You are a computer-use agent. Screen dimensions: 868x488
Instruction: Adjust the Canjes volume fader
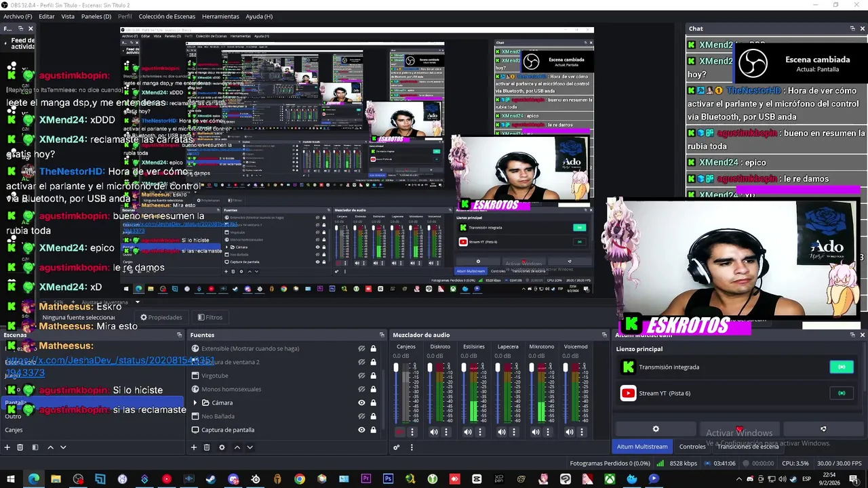[396, 367]
